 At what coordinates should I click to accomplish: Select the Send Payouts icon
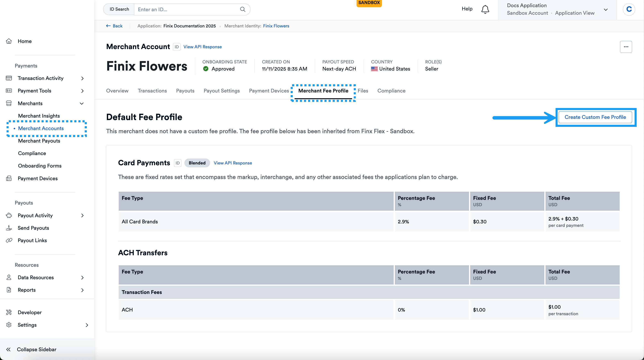coord(9,228)
